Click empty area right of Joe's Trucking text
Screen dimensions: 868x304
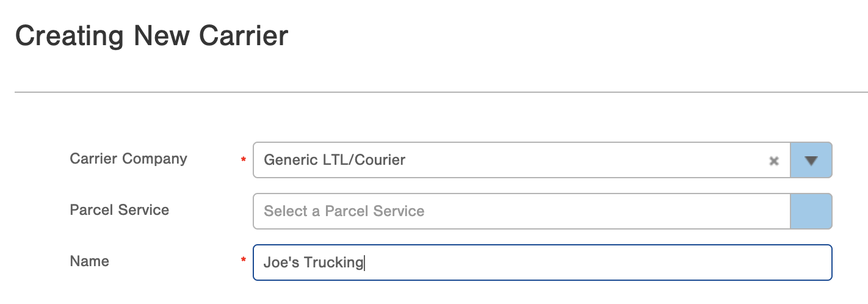pyautogui.click(x=580, y=262)
